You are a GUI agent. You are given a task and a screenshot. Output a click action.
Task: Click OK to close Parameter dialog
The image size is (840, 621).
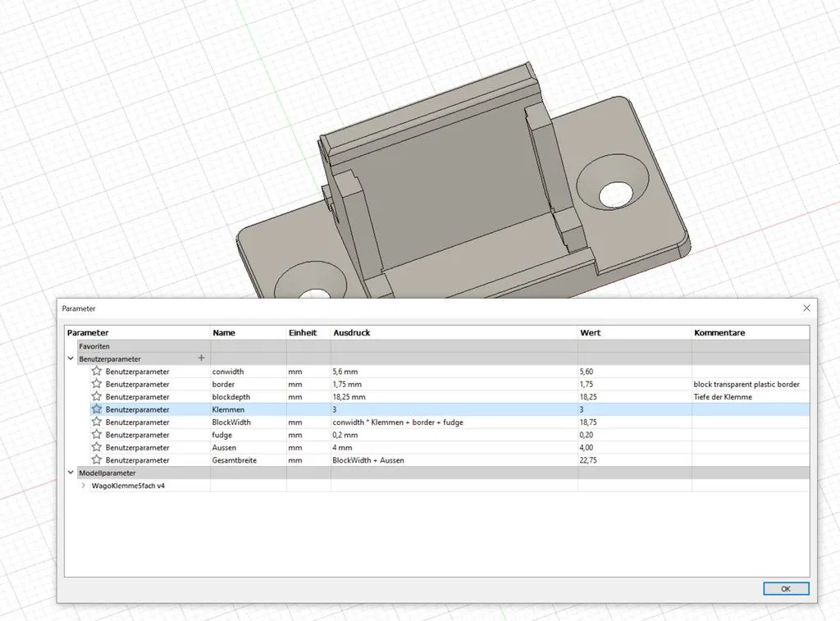[x=786, y=588]
